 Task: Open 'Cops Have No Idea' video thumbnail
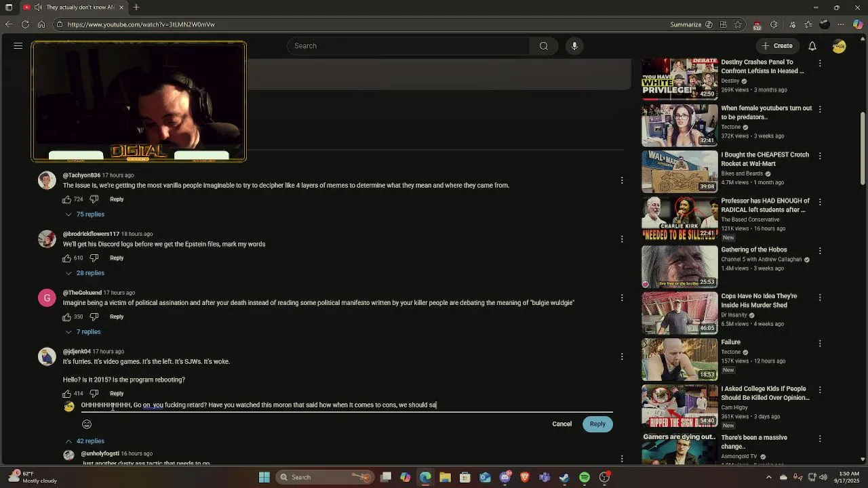click(x=679, y=312)
